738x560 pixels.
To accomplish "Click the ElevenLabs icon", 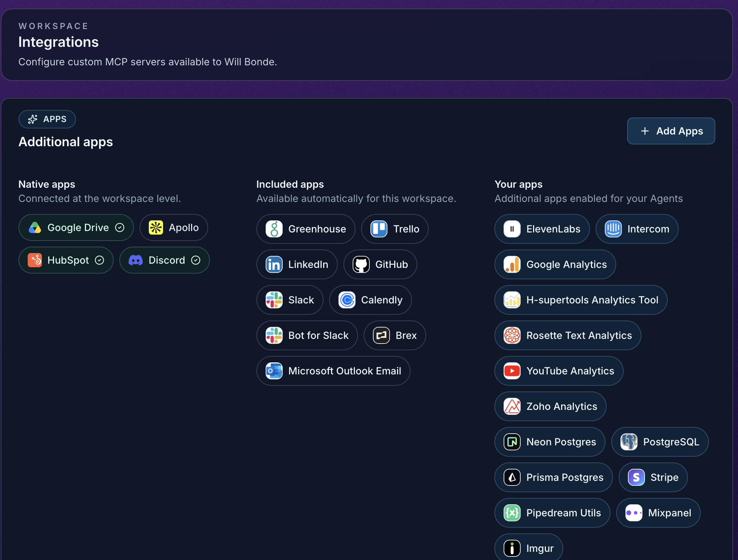I will 512,229.
